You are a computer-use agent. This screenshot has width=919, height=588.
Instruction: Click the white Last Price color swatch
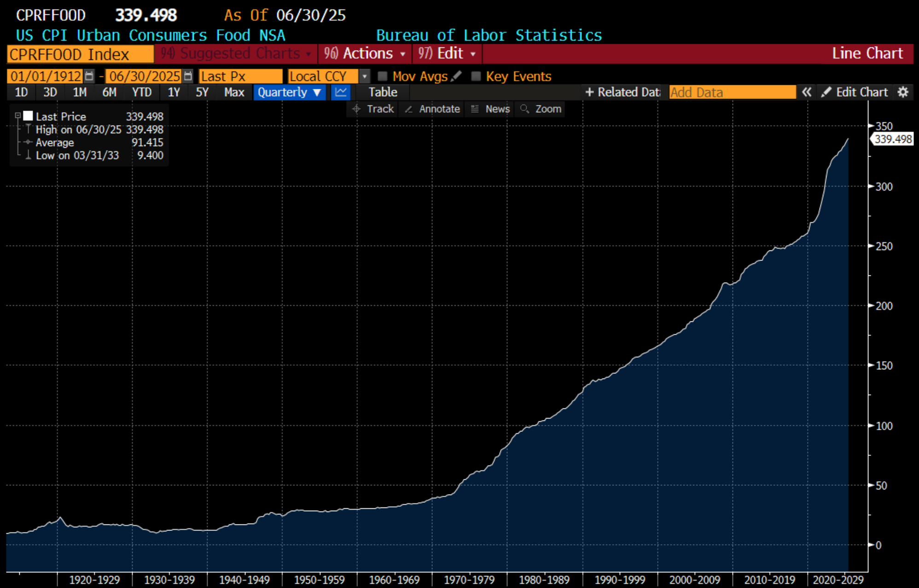[28, 116]
